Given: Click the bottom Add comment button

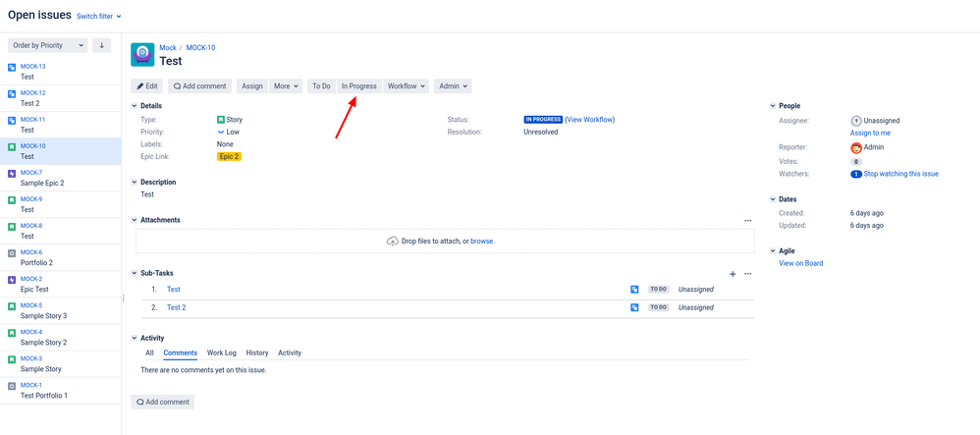Looking at the screenshot, I should coord(162,402).
